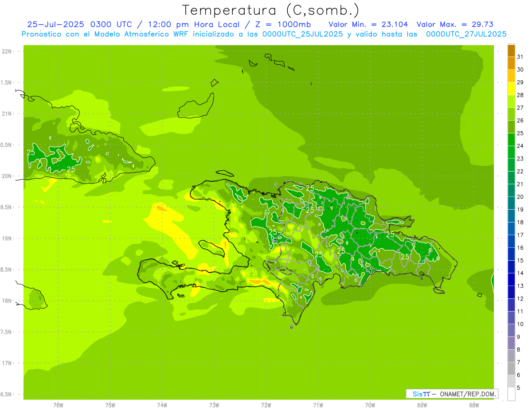Click the "Valor Max. = 29.73" value

[x=455, y=24]
